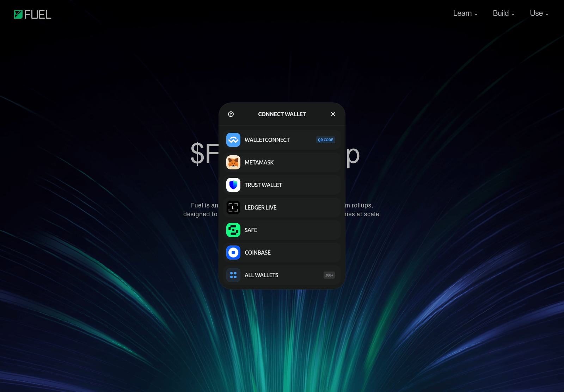
Task: Open the All Wallets grid icon
Action: [x=233, y=275]
